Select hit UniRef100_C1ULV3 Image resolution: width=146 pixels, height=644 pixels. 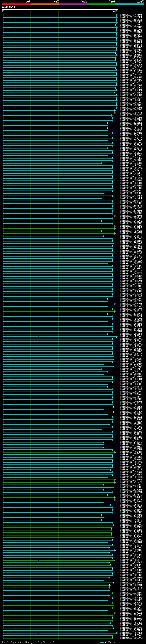131,628
